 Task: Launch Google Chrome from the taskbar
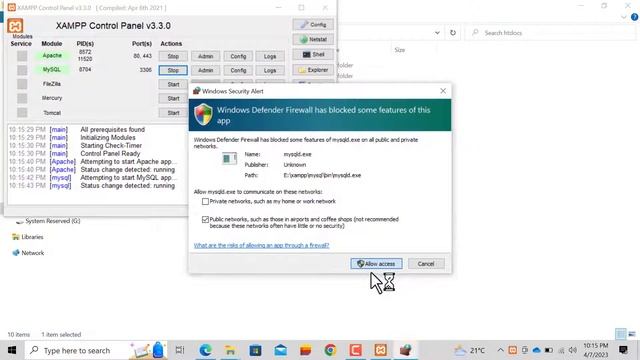point(330,350)
